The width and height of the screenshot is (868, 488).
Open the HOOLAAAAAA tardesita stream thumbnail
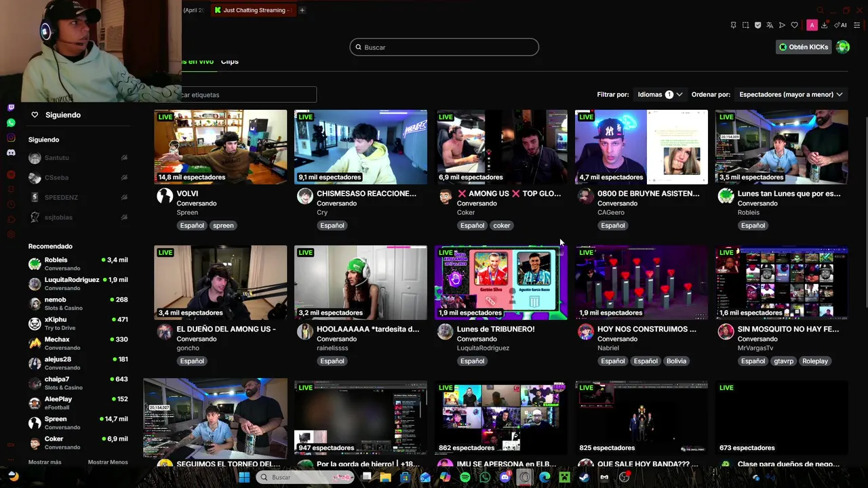[x=361, y=283]
